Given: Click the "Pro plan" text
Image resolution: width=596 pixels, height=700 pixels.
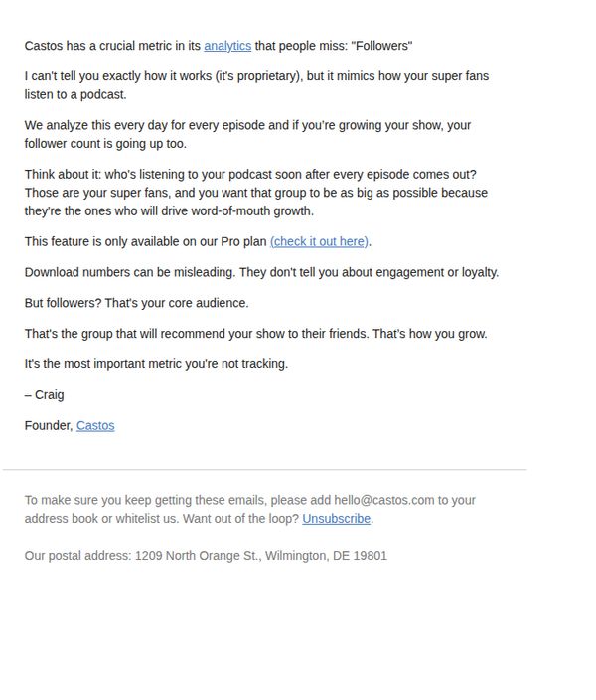Looking at the screenshot, I should (243, 242).
